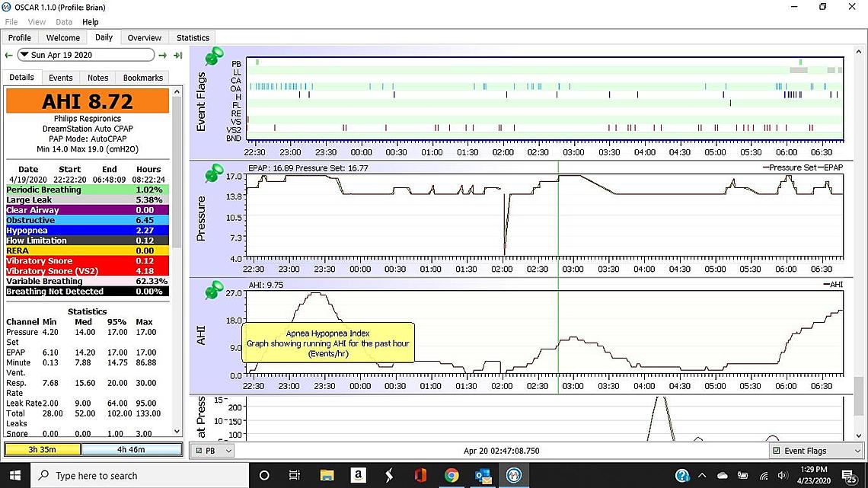Open Google Chrome from taskbar
This screenshot has width=868, height=488.
(452, 475)
